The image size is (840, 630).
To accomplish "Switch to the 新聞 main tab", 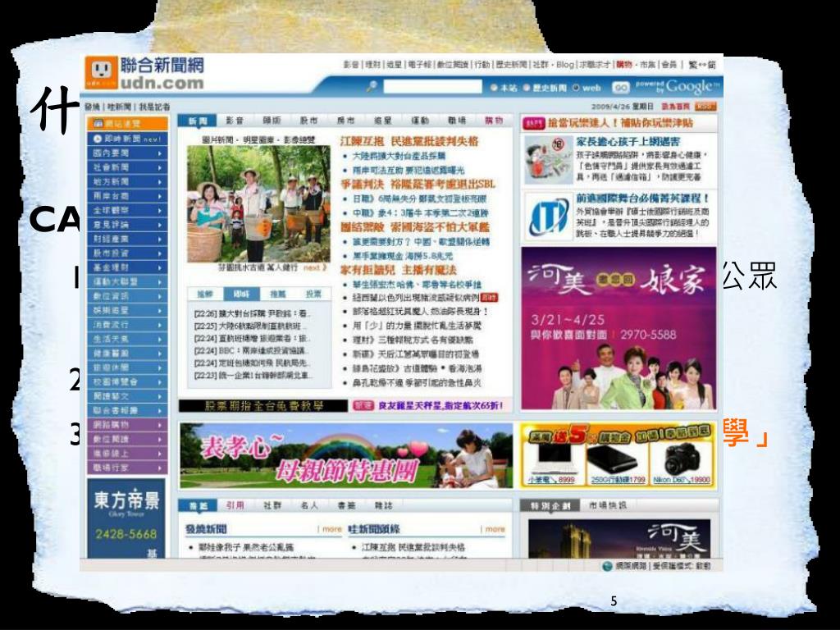I will pos(197,121).
